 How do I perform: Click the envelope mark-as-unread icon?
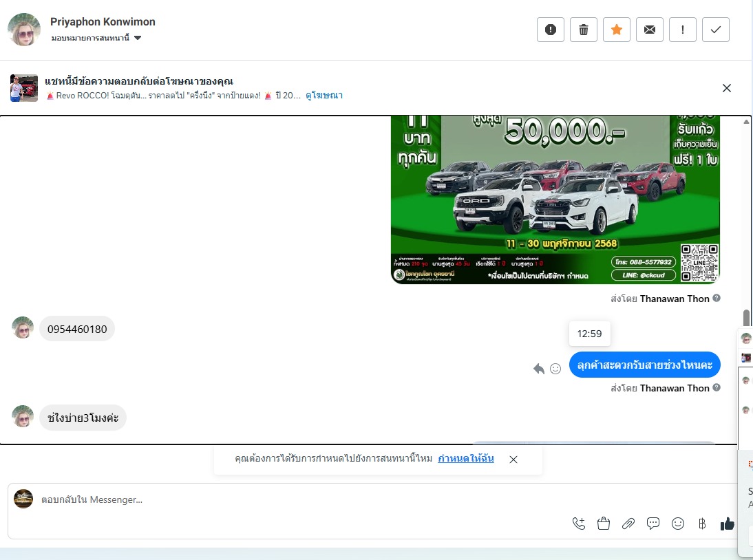(649, 30)
